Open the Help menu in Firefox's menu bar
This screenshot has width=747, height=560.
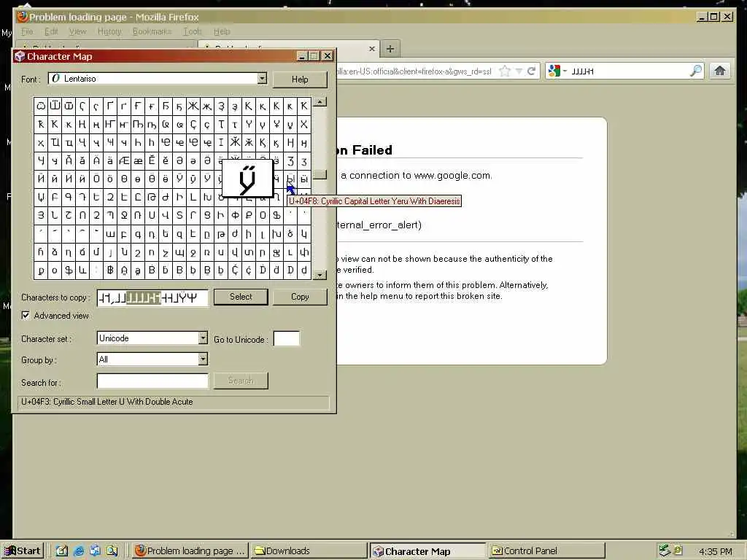pyautogui.click(x=222, y=31)
